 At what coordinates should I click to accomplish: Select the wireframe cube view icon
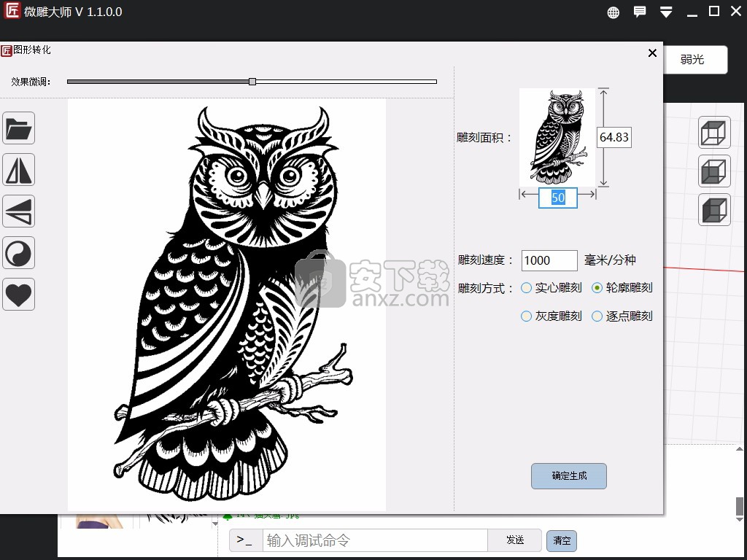(x=714, y=133)
